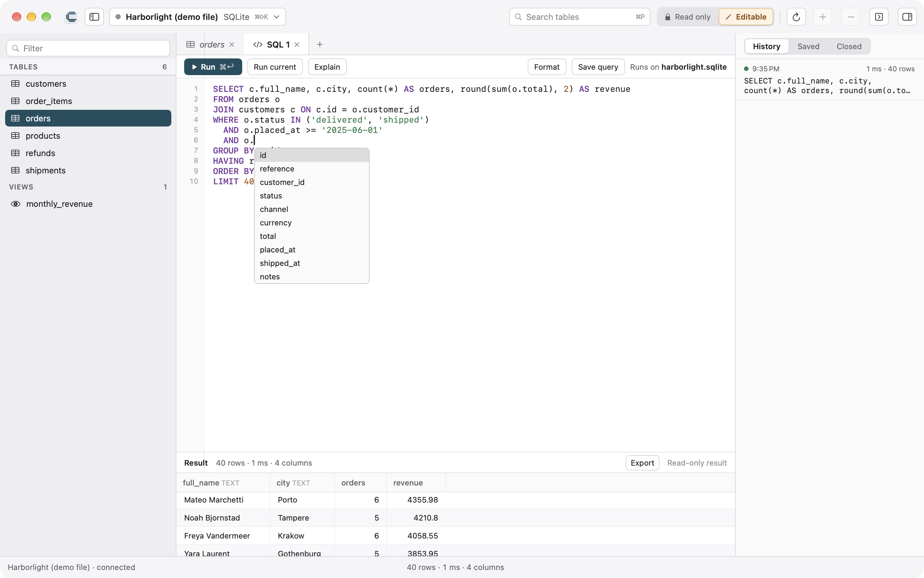Toggle the bottom console panel icon
Viewport: 924px width, 578px height.
[x=879, y=17]
